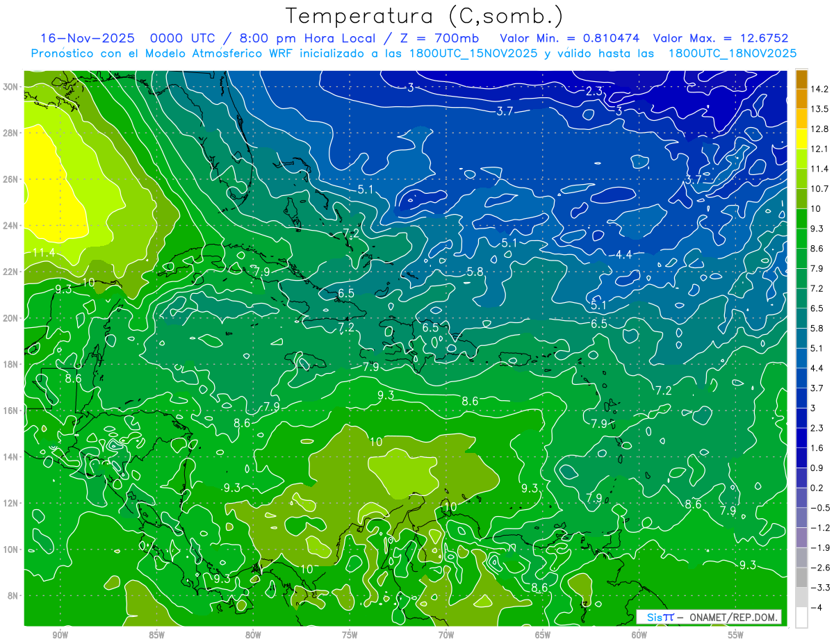
Task: Click the 65W longitude axis label
Action: pyautogui.click(x=543, y=634)
